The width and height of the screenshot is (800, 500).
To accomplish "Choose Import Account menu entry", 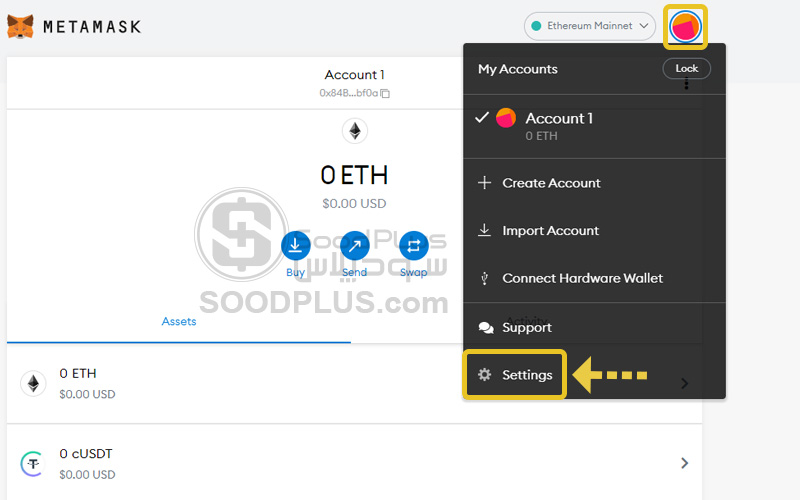I will pos(594,231).
